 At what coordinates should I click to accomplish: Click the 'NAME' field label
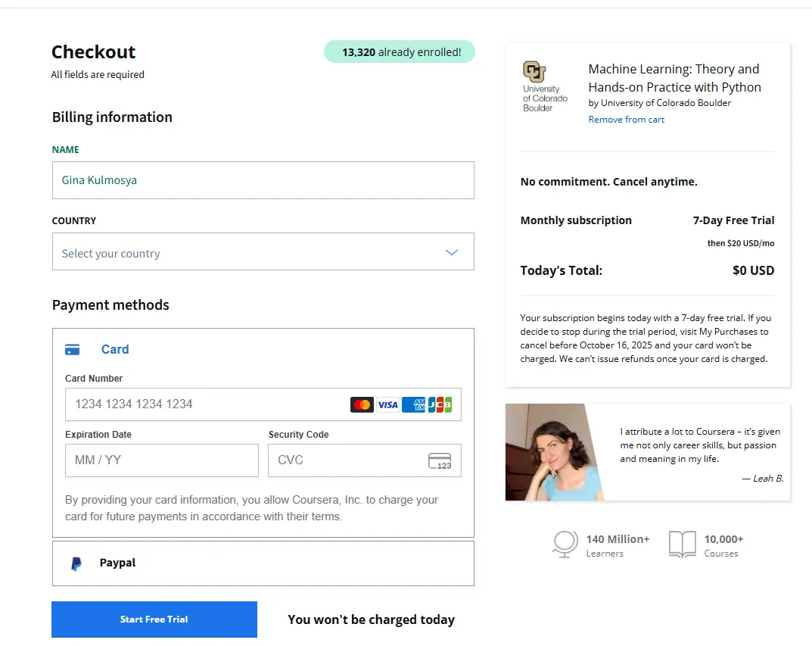click(x=65, y=150)
